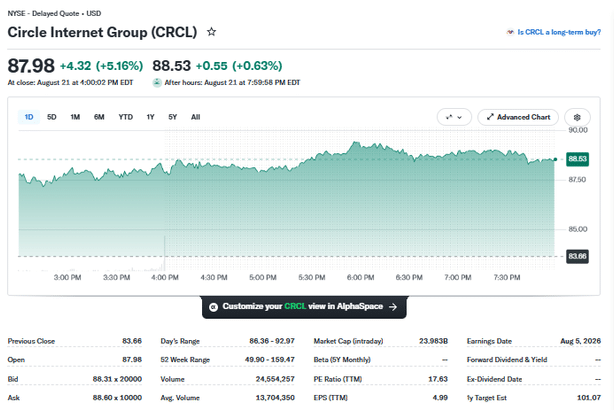Click Customize your CRCL view in AlphaSpace banner
The width and height of the screenshot is (614, 410).
click(304, 307)
